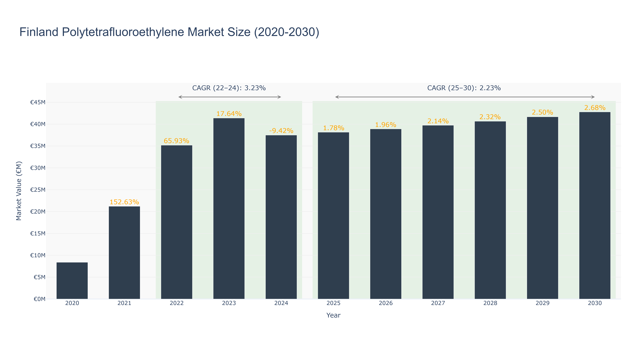The height and width of the screenshot is (345, 644).
Task: Click the 2020 market value bar
Action: [x=72, y=280]
